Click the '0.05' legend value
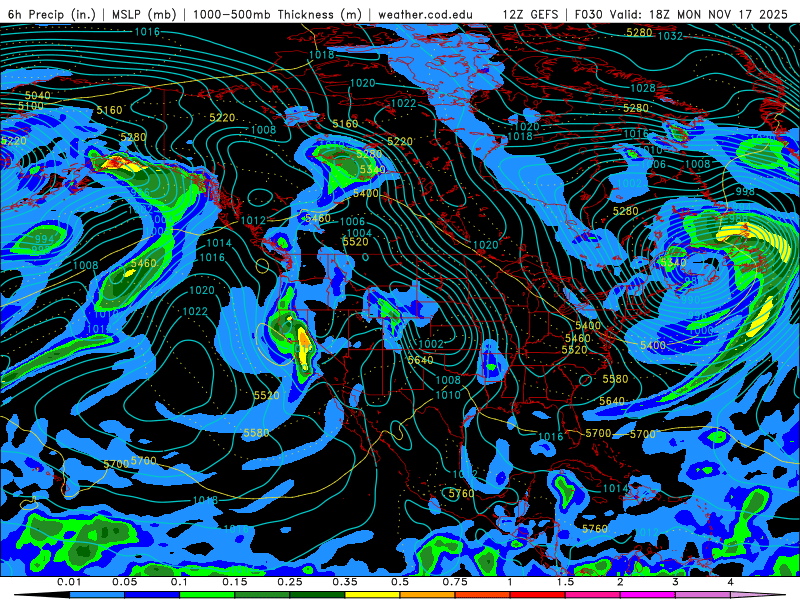Viewport: 800px width, 600px height. [124, 582]
